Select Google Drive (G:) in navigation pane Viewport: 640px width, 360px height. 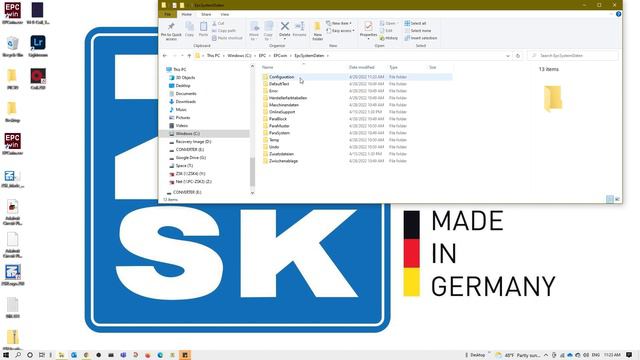point(191,158)
